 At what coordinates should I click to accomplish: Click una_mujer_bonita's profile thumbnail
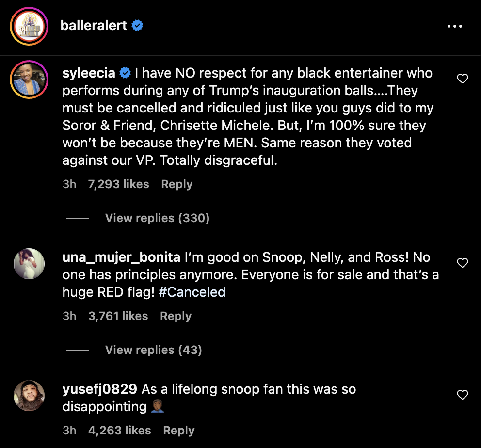(x=29, y=264)
